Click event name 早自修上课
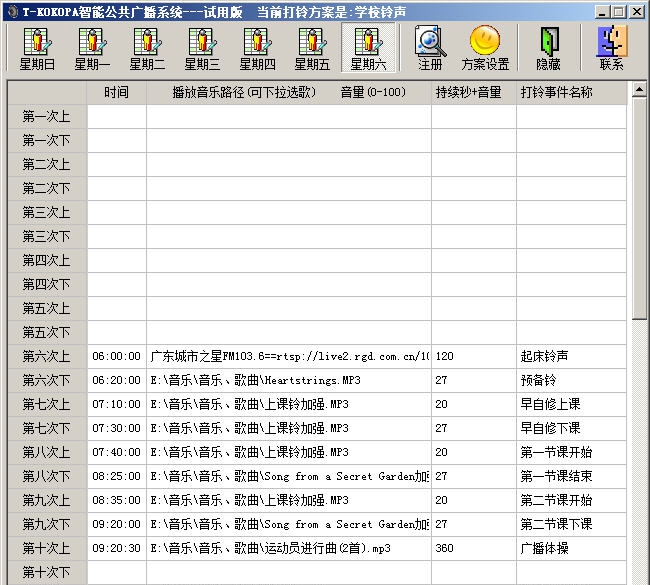Viewport: 650px width, 585px height. [571, 405]
